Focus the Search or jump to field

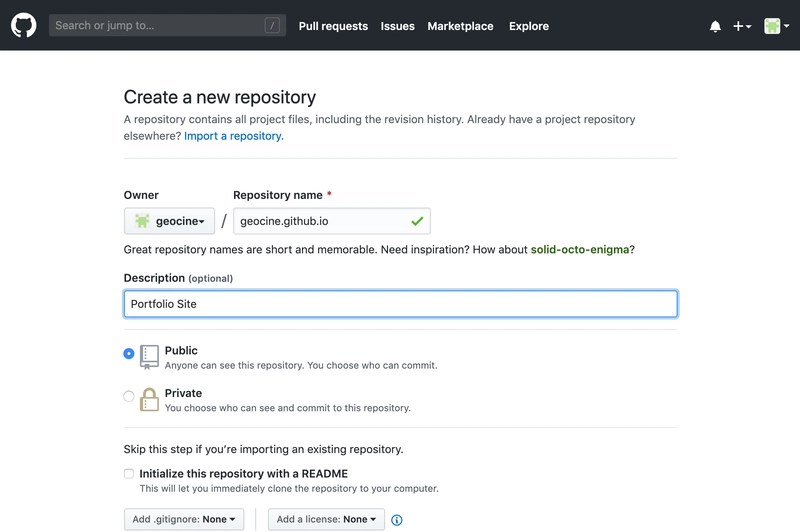tap(167, 26)
